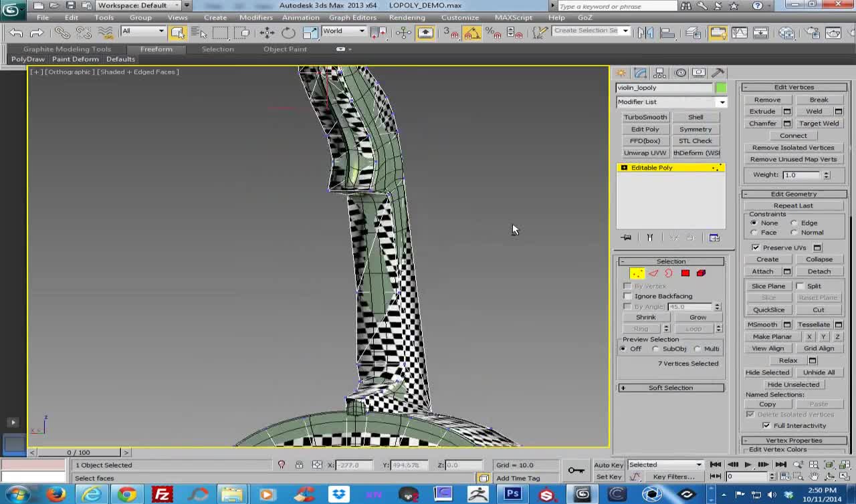
Task: Select Multi preview selection radio
Action: point(697,349)
